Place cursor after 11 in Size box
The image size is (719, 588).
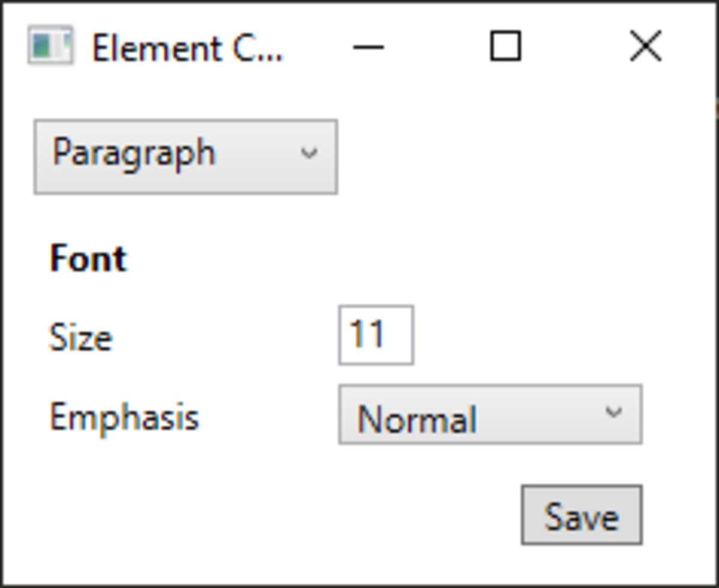coord(395,335)
